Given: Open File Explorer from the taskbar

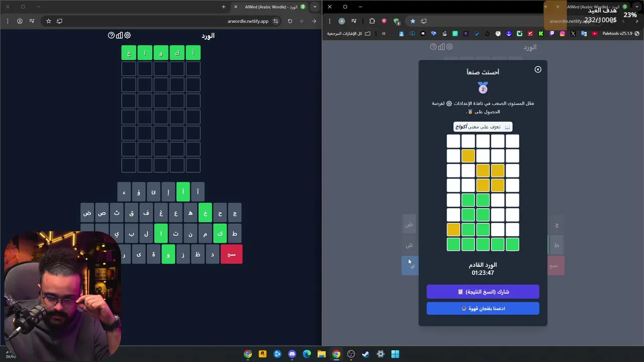Looking at the screenshot, I should pyautogui.click(x=321, y=354).
